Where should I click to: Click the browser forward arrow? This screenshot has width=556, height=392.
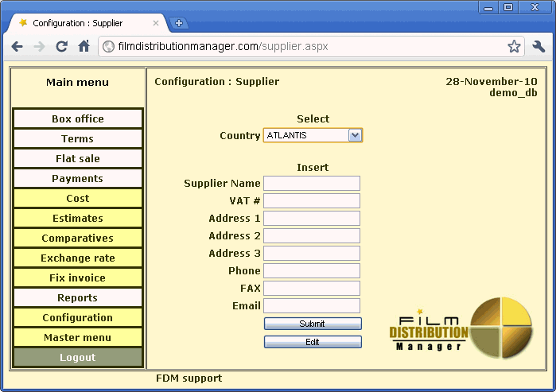point(39,47)
